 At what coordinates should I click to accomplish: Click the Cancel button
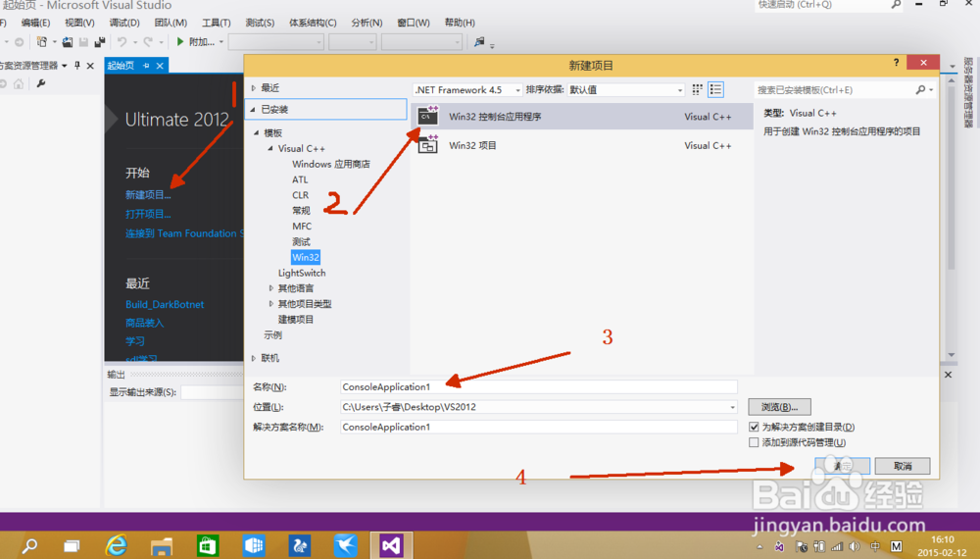[903, 466]
